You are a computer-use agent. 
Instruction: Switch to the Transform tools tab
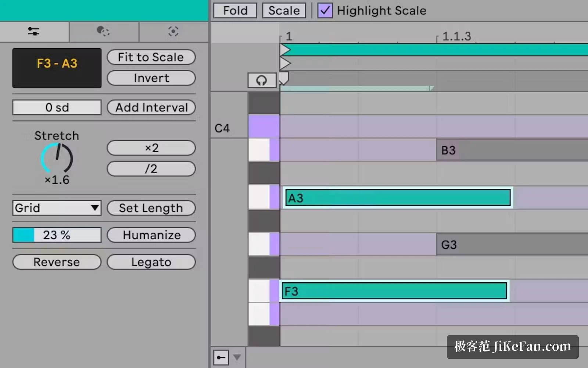click(103, 32)
